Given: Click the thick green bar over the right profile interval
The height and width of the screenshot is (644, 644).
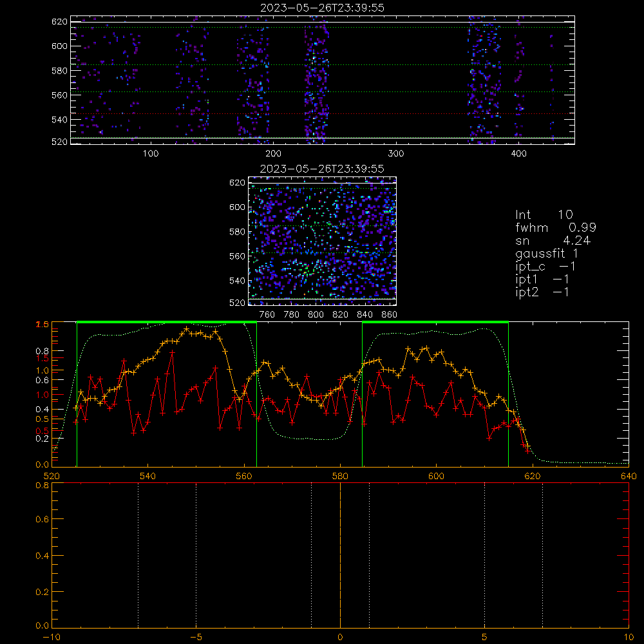Looking at the screenshot, I should tap(435, 323).
